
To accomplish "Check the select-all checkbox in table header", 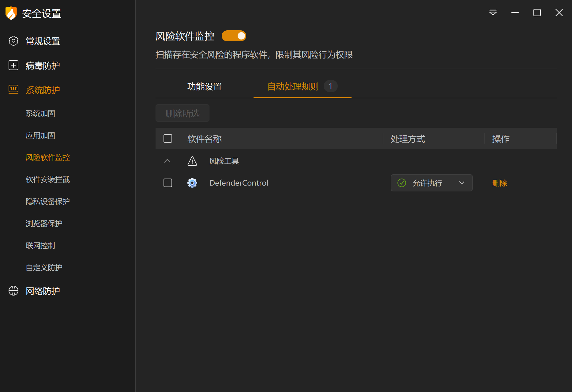I will point(168,138).
